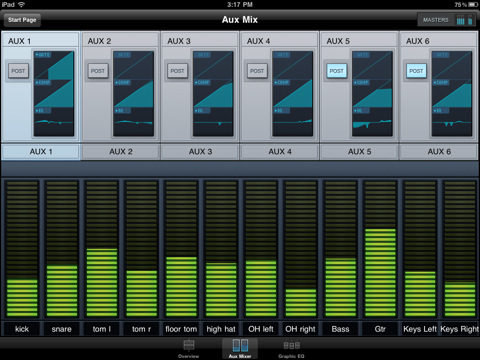Open the Graphic EQ tab icon
This screenshot has height=360, width=480.
point(291,349)
